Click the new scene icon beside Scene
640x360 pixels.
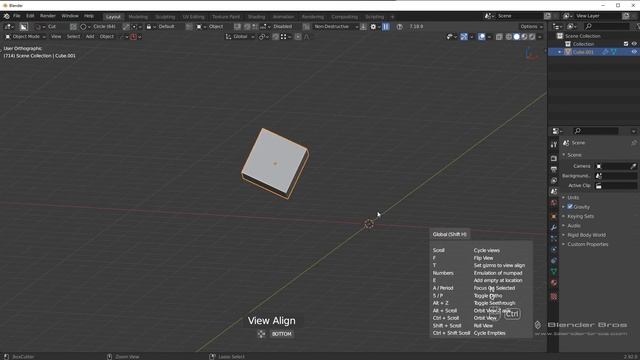pyautogui.click(x=547, y=16)
